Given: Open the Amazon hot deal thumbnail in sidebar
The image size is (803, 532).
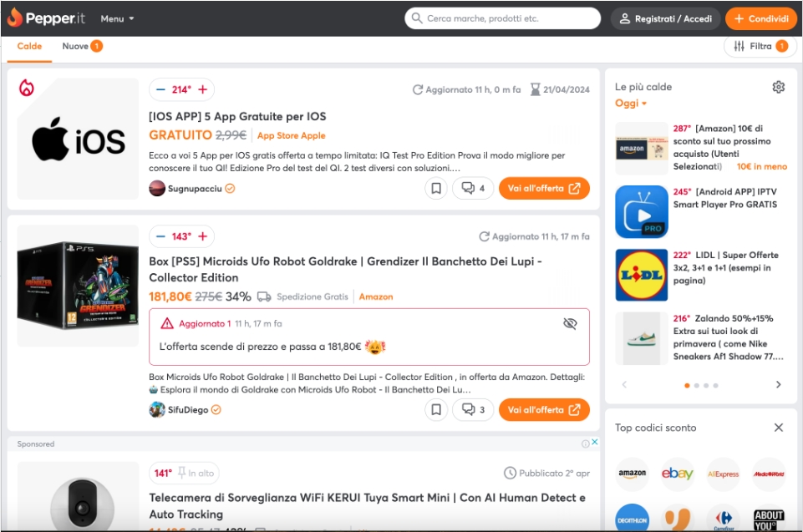Looking at the screenshot, I should pyautogui.click(x=642, y=149).
